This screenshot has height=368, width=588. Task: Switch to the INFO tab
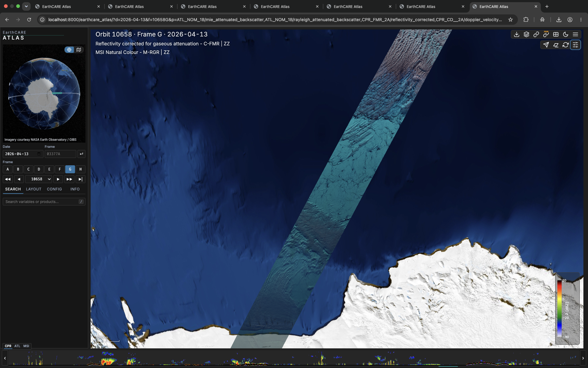[75, 189]
